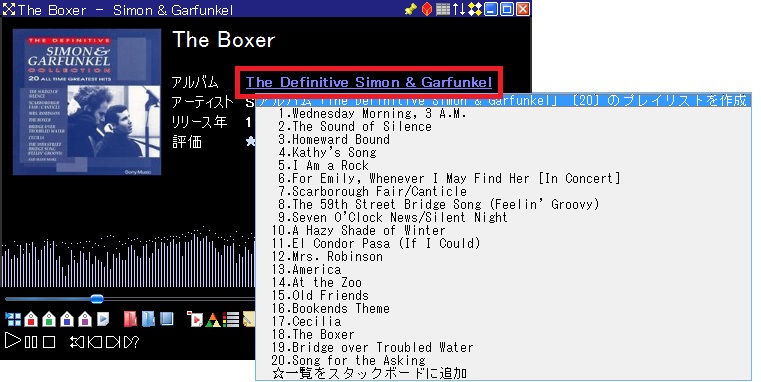This screenshot has width=761, height=382.
Task: Skip to previous track button
Action: pos(95,342)
